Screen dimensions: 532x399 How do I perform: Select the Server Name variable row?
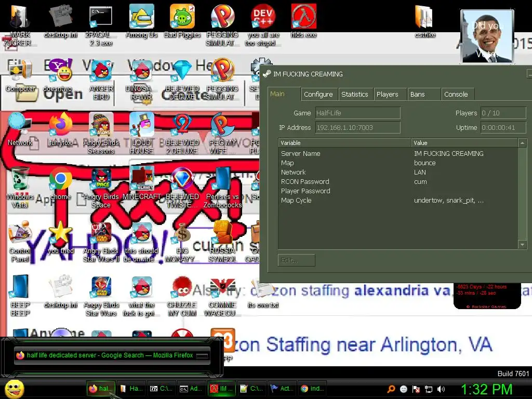[398, 153]
